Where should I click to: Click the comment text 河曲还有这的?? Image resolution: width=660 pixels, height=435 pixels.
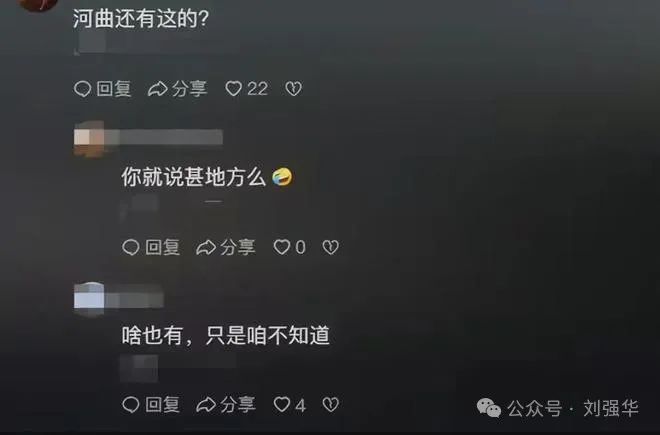pyautogui.click(x=141, y=19)
